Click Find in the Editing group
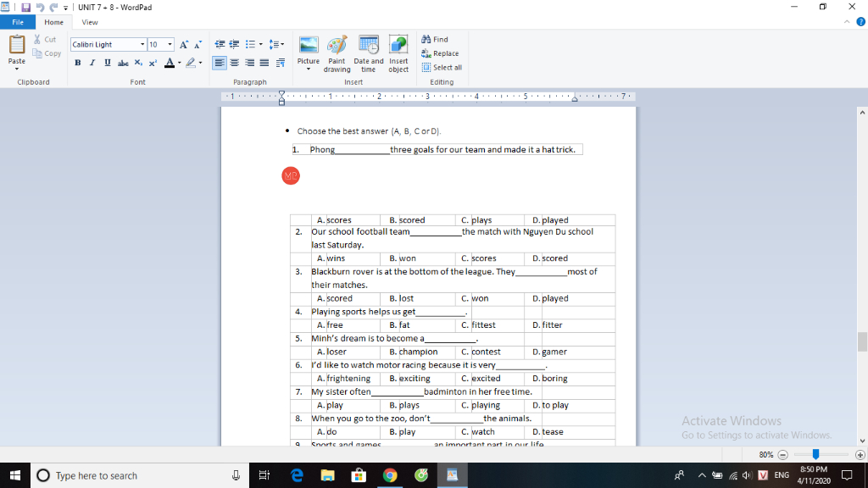Viewport: 868px width, 488px height. [x=435, y=39]
